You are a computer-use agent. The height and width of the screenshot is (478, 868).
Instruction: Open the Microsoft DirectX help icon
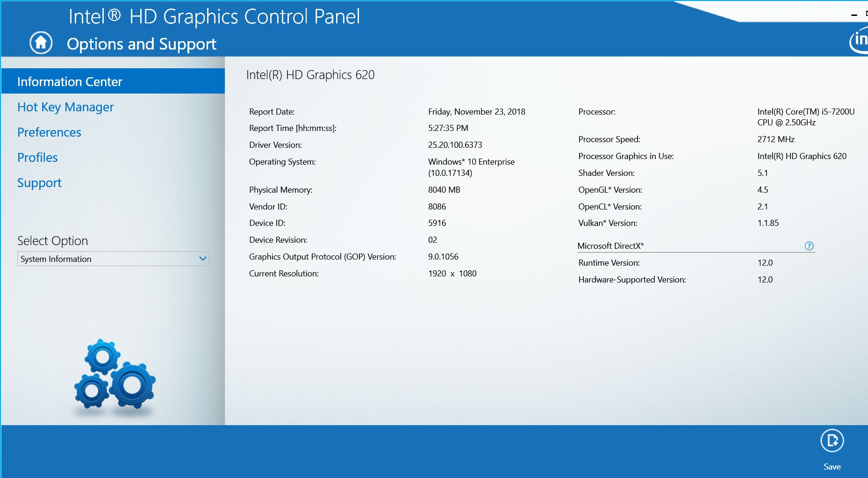coord(809,246)
